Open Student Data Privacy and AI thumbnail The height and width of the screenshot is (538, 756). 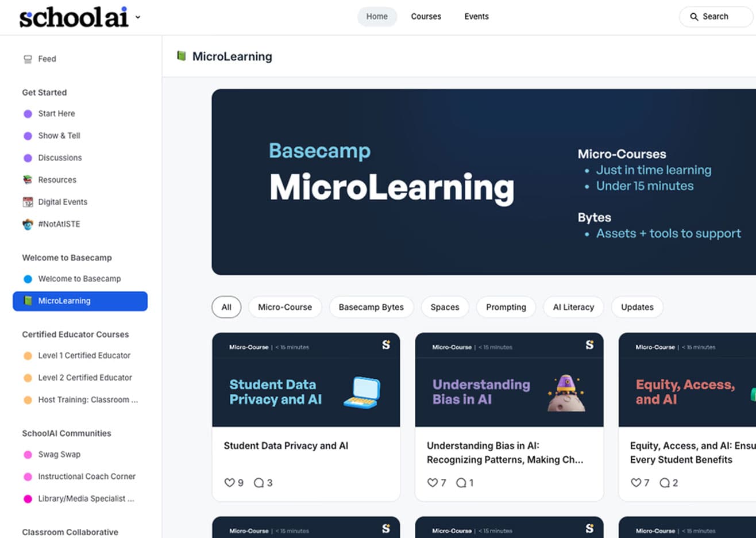tap(306, 380)
